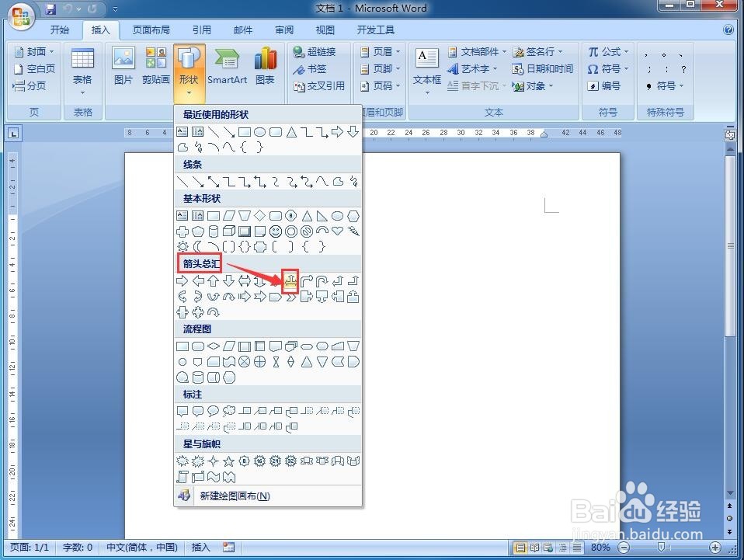This screenshot has width=744, height=560.
Task: Select the diamond basic shape
Action: click(259, 216)
